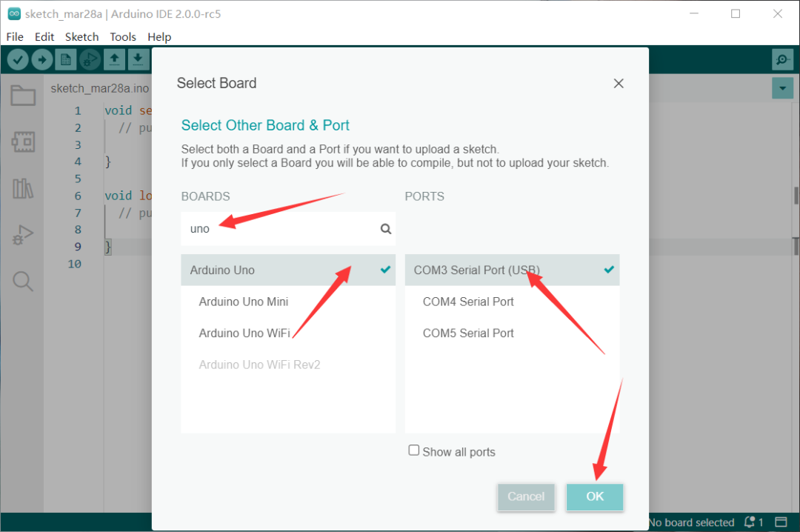The width and height of the screenshot is (800, 532).
Task: Confirm with the OK button
Action: tap(594, 496)
